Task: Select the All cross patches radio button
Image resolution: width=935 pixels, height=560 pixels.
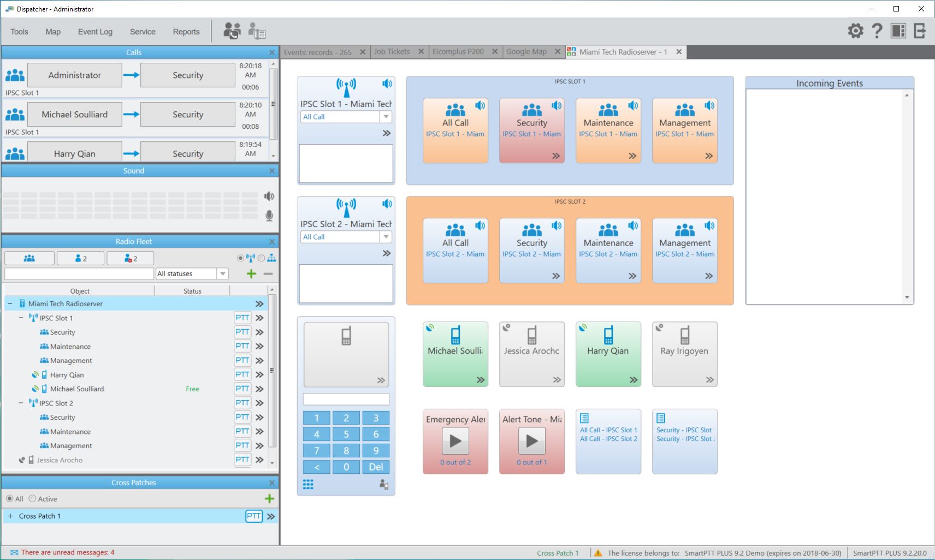Action: point(9,498)
